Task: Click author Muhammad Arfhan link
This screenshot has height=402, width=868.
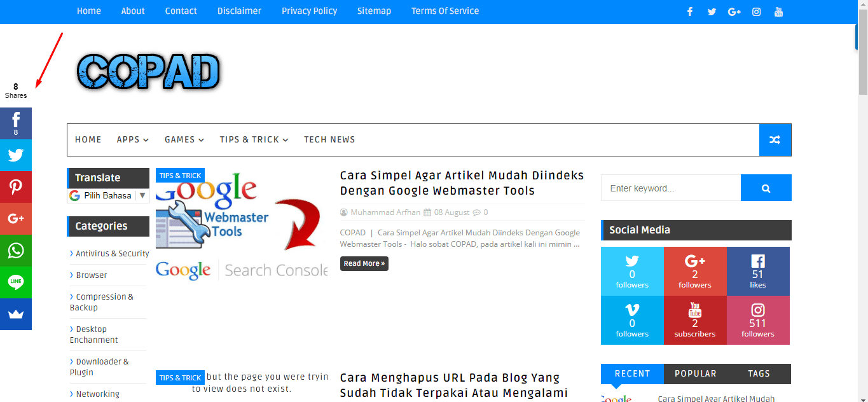Action: 385,212
